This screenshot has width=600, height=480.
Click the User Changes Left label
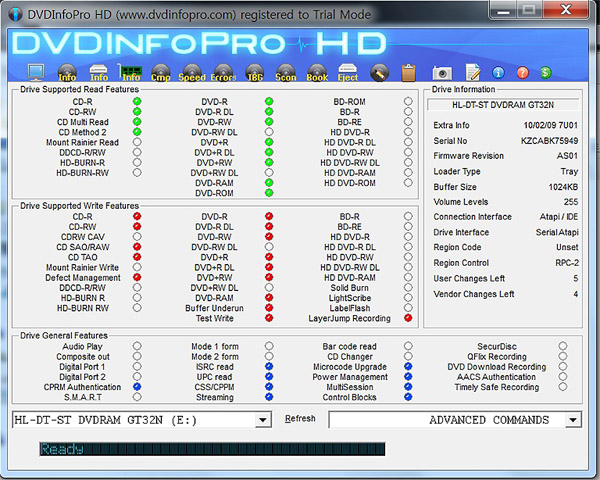point(469,278)
